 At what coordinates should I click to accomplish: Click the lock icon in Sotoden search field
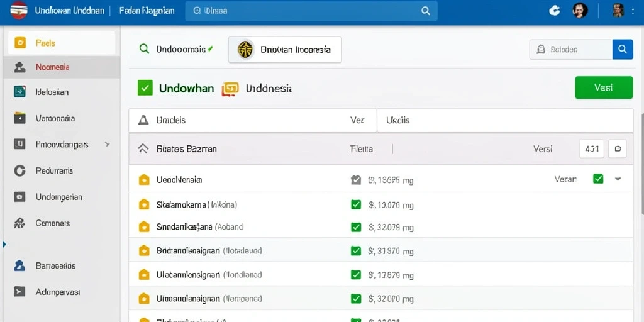point(541,50)
